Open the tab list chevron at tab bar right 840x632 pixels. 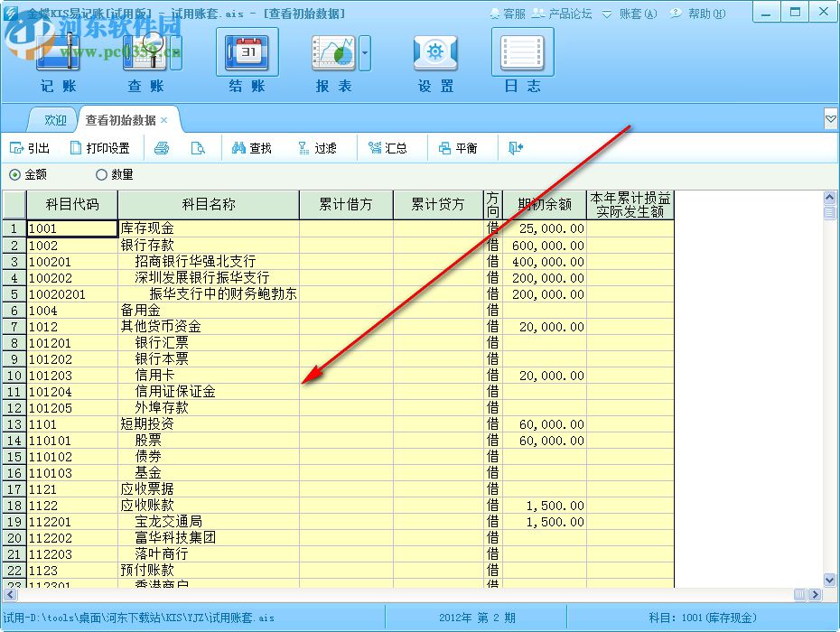click(x=829, y=118)
